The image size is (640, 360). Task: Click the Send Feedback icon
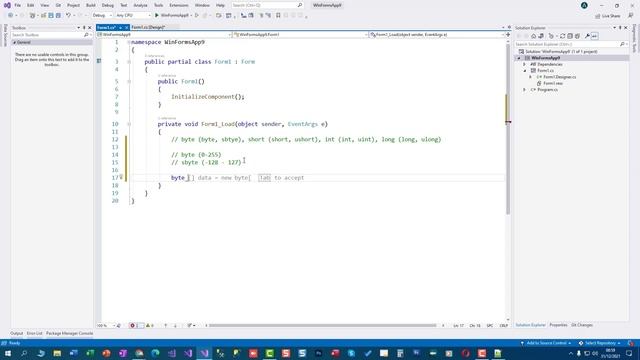[631, 16]
